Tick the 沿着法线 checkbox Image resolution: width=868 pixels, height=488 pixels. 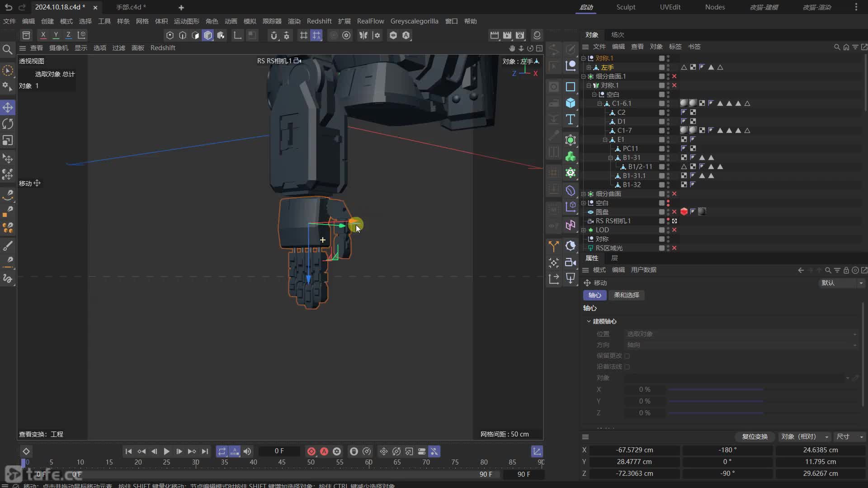[627, 367]
